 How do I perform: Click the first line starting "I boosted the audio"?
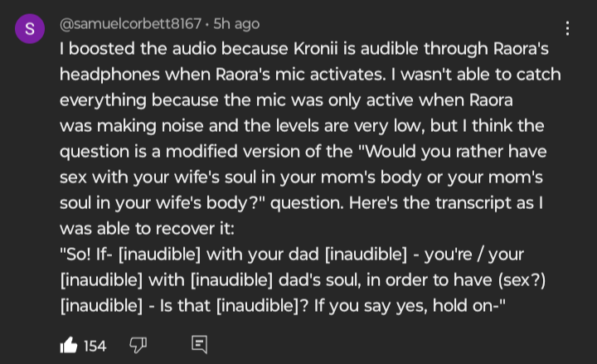pyautogui.click(x=303, y=49)
